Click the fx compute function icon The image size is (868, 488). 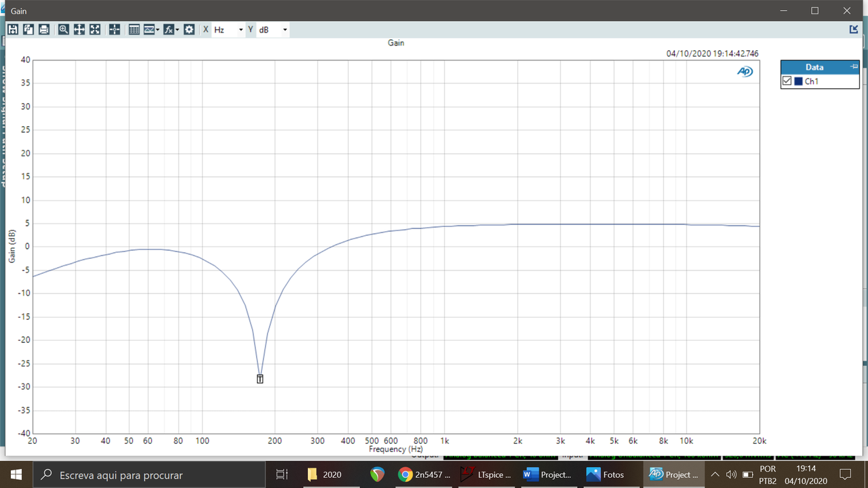coord(167,29)
